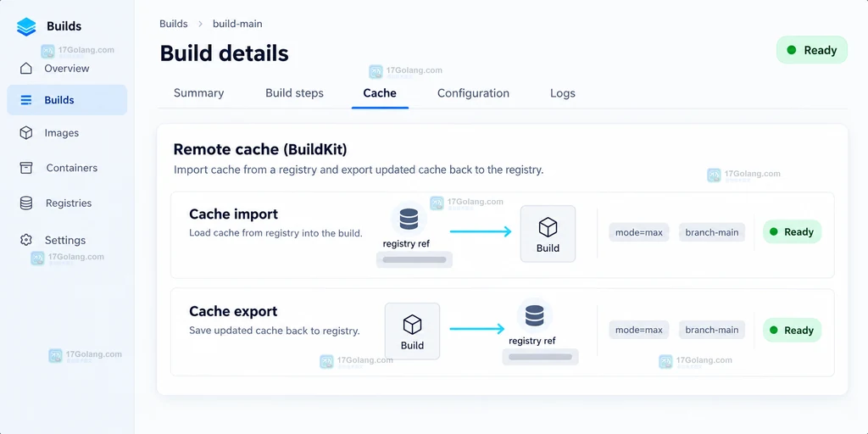This screenshot has height=434, width=868.
Task: Click the Builds breadcrumb link
Action: (x=173, y=24)
